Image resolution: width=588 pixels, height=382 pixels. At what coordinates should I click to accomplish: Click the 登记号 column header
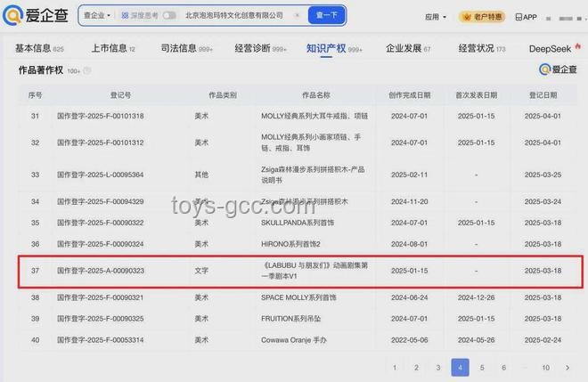pyautogui.click(x=120, y=95)
